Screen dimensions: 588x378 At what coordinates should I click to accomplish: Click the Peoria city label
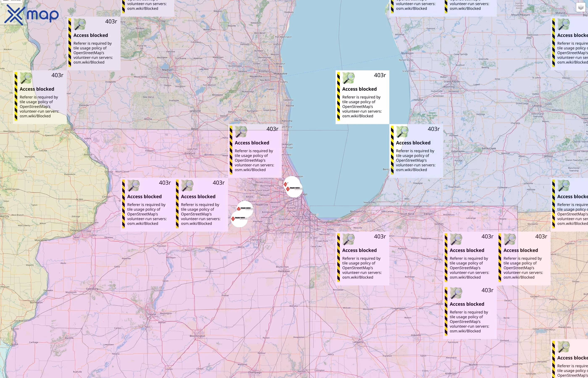[152, 314]
